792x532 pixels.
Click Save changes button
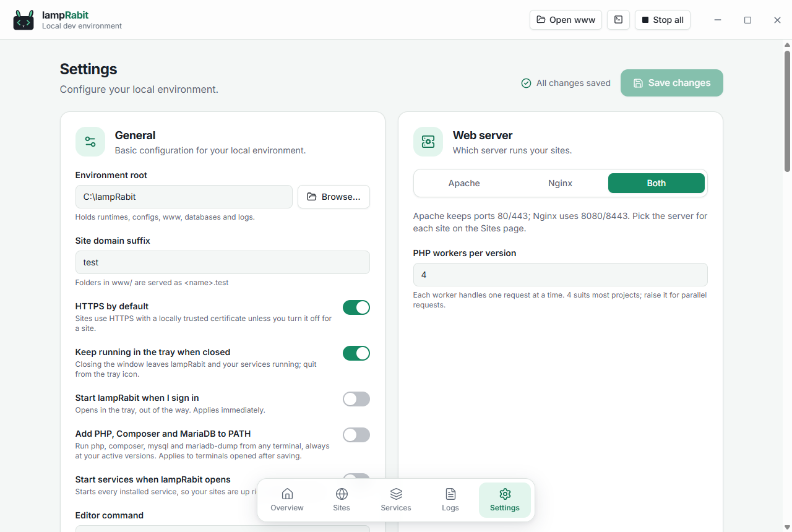(672, 83)
